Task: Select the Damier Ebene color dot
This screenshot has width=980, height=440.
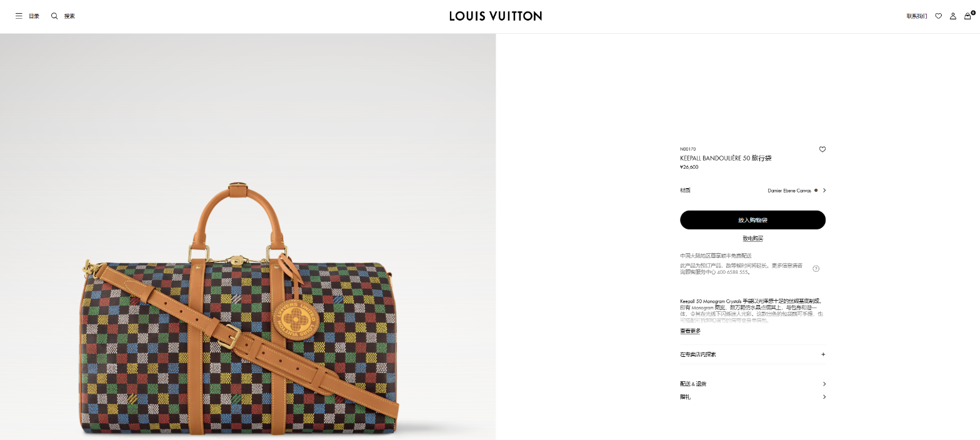Action: click(816, 190)
